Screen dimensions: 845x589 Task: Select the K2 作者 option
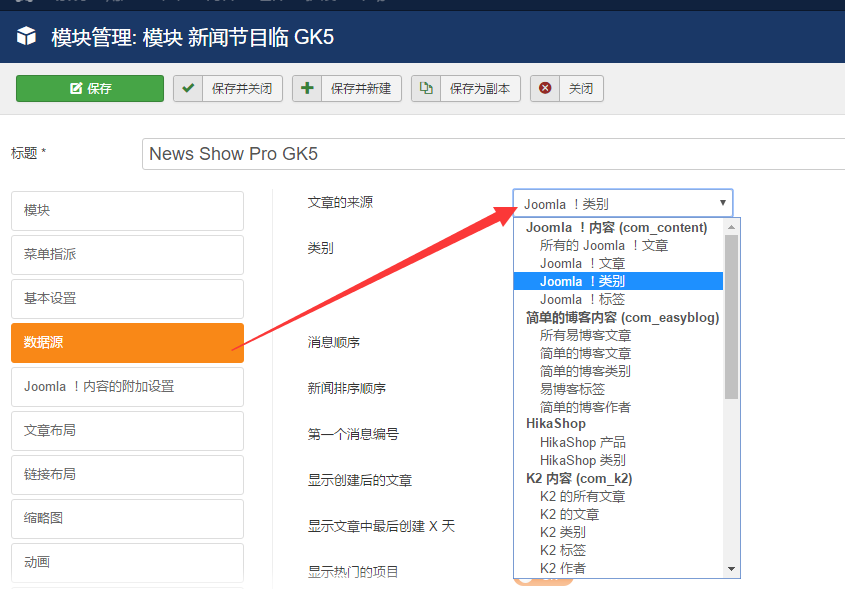(x=618, y=568)
